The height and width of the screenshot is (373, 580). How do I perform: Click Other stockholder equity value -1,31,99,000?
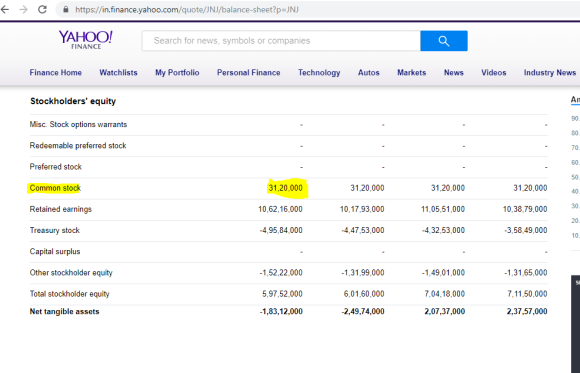(x=363, y=273)
